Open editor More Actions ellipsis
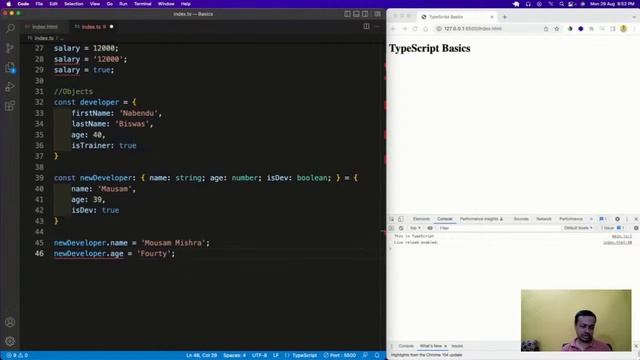The image size is (640, 360). click(377, 27)
